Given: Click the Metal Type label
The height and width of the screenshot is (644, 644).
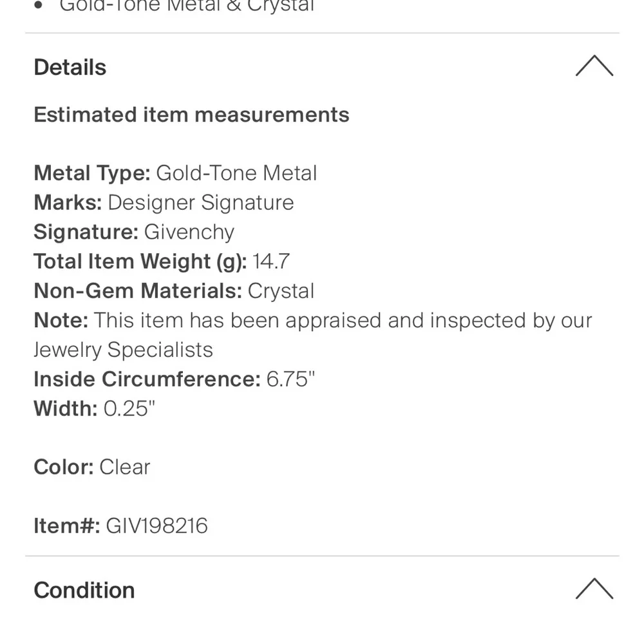Looking at the screenshot, I should pos(91,173).
